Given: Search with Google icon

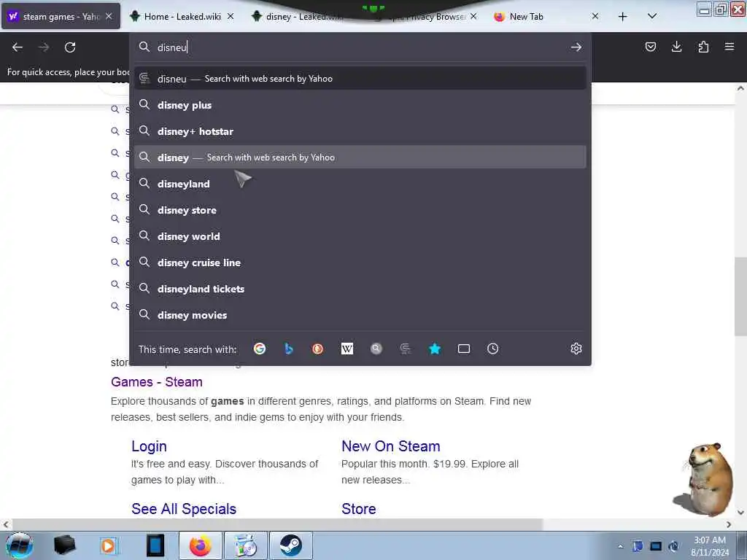Looking at the screenshot, I should pos(260,349).
